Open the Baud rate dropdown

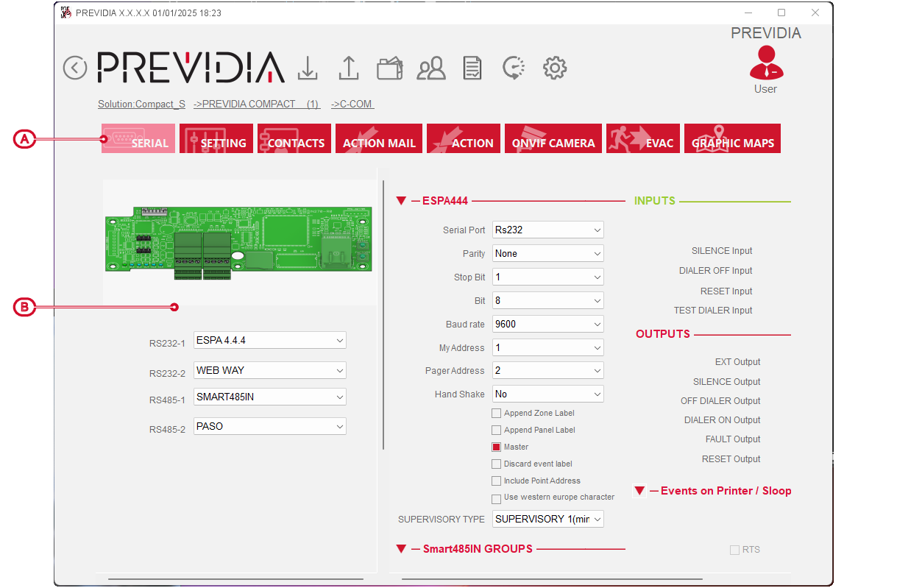pos(547,324)
